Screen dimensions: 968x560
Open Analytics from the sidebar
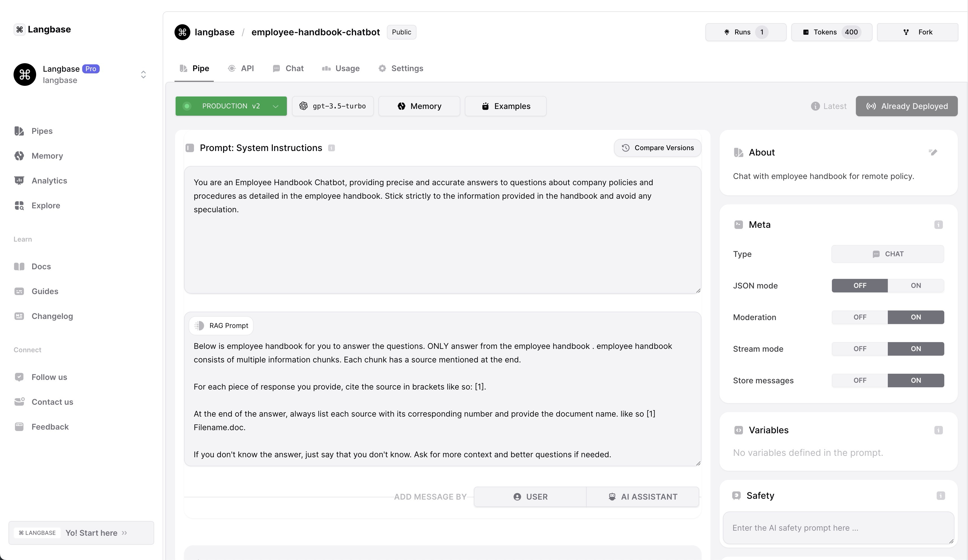[x=49, y=181]
